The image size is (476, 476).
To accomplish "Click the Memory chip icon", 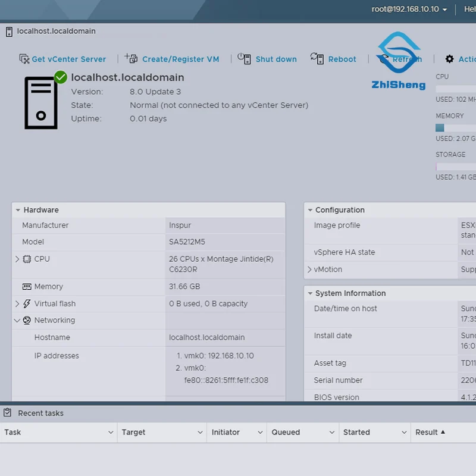I will tap(27, 287).
